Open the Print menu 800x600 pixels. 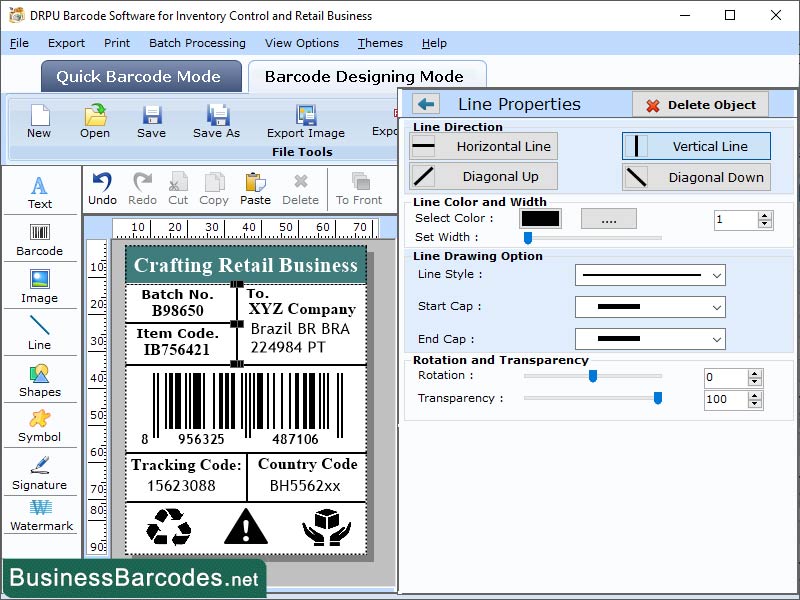117,43
